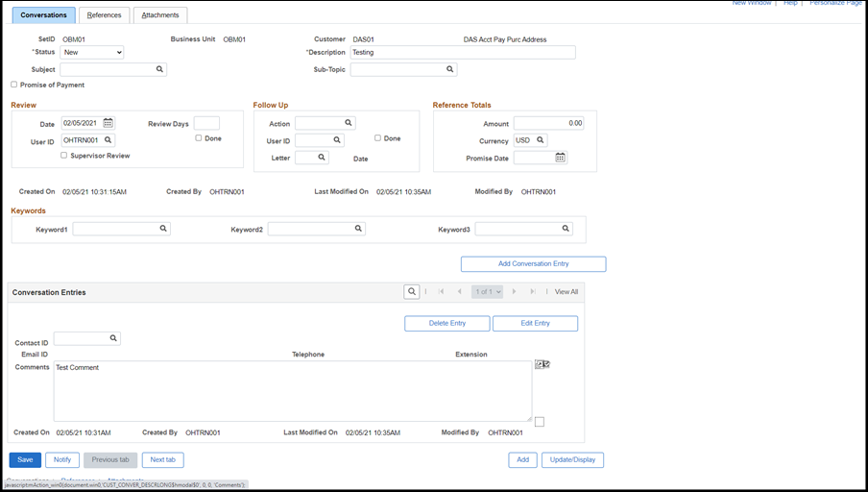Switch to Attachments tab

pyautogui.click(x=160, y=15)
